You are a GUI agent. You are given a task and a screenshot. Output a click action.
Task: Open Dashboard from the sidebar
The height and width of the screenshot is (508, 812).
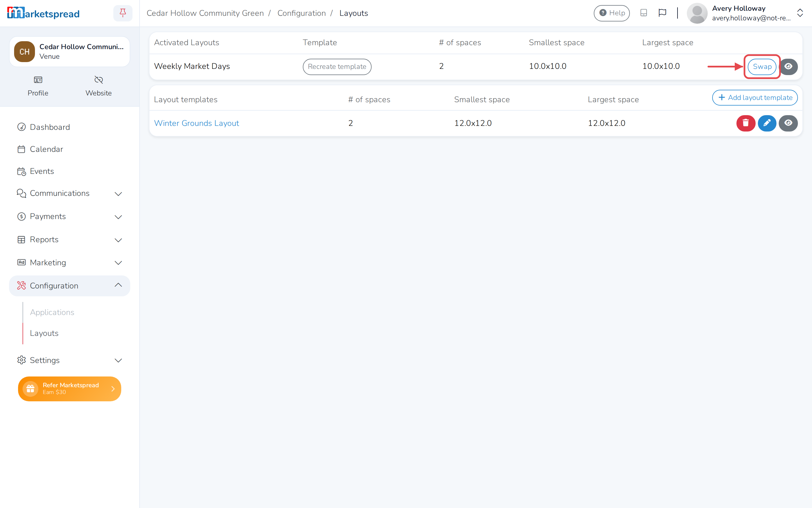69,127
